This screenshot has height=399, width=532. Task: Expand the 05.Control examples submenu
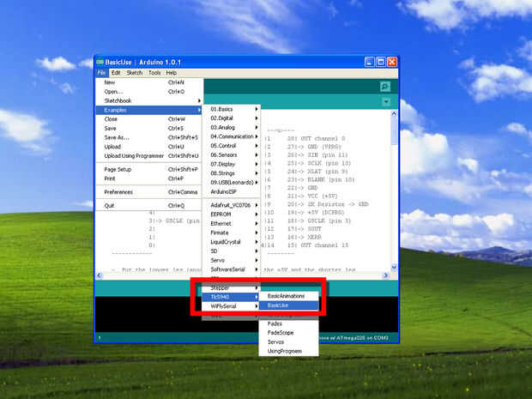[232, 146]
